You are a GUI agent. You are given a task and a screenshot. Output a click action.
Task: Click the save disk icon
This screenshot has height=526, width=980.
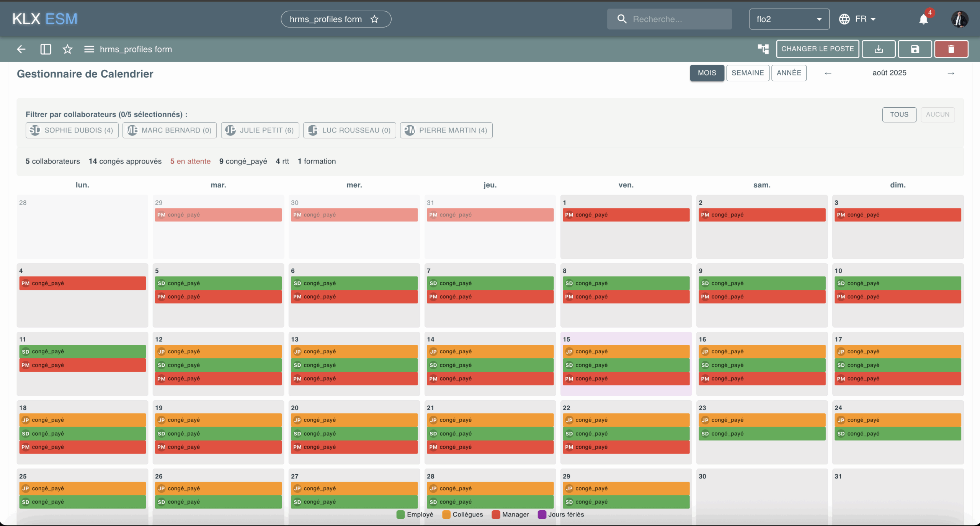[915, 49]
